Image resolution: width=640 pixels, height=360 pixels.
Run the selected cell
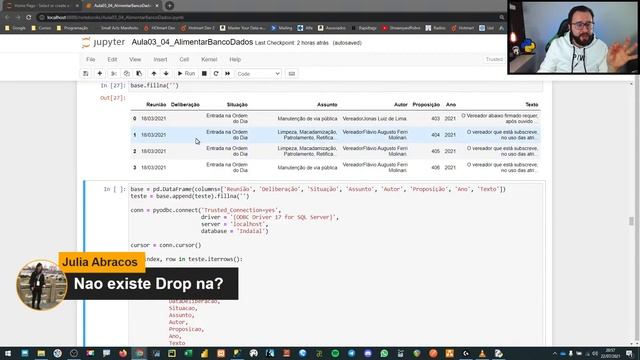pos(186,73)
